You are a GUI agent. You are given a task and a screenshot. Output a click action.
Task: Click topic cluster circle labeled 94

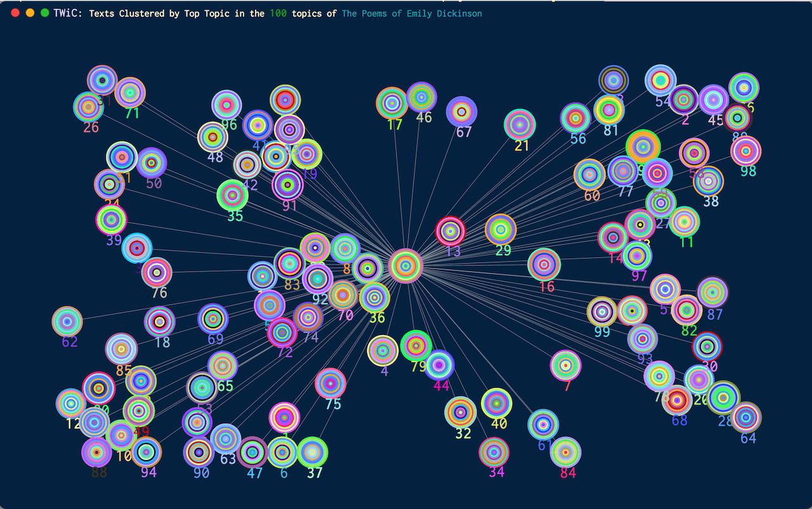(146, 452)
